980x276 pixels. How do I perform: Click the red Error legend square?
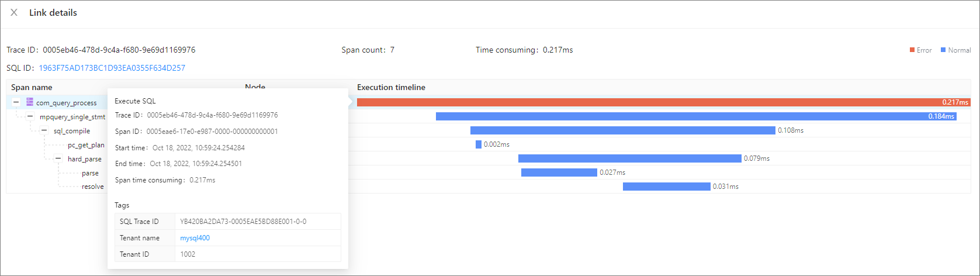coord(912,50)
